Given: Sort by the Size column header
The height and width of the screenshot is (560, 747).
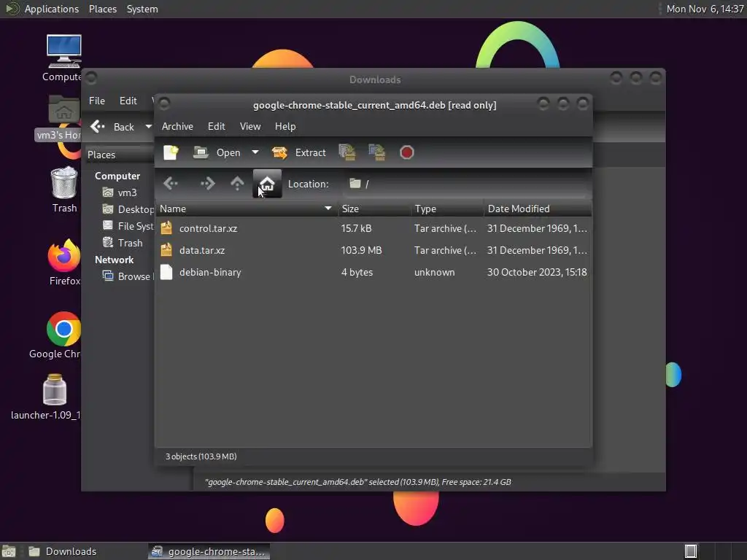Looking at the screenshot, I should [374, 209].
